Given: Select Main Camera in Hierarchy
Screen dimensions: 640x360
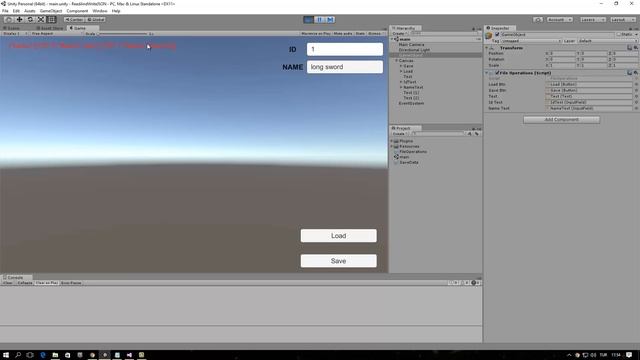Looking at the screenshot, I should (411, 44).
